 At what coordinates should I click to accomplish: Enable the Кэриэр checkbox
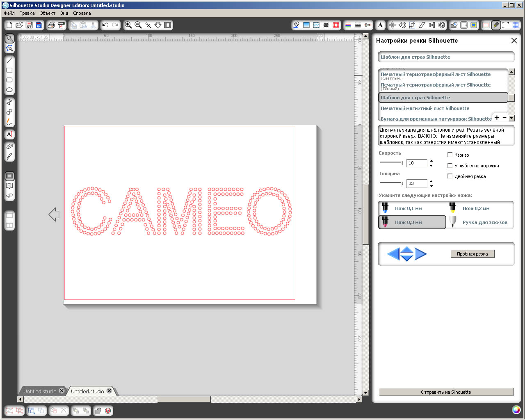click(x=450, y=155)
